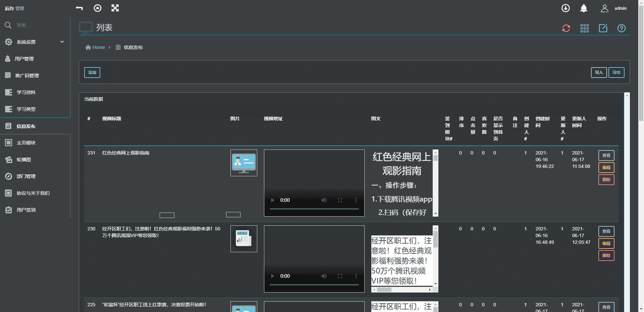644x312 pixels.
Task: Open more options on first video player
Action: (x=356, y=200)
